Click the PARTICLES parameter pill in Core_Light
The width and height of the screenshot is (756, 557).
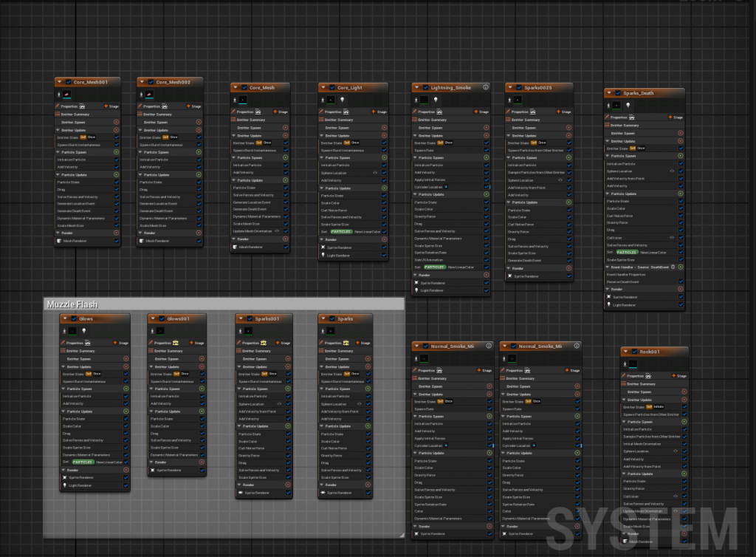[341, 231]
